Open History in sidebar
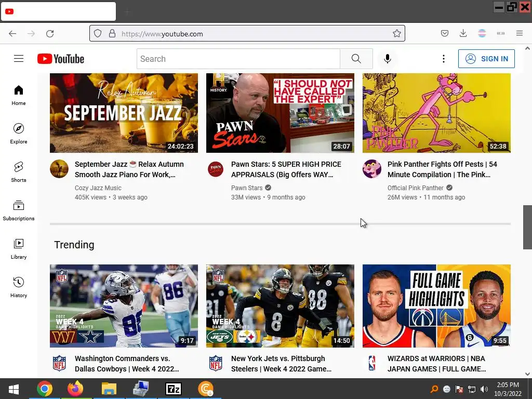 [19, 287]
